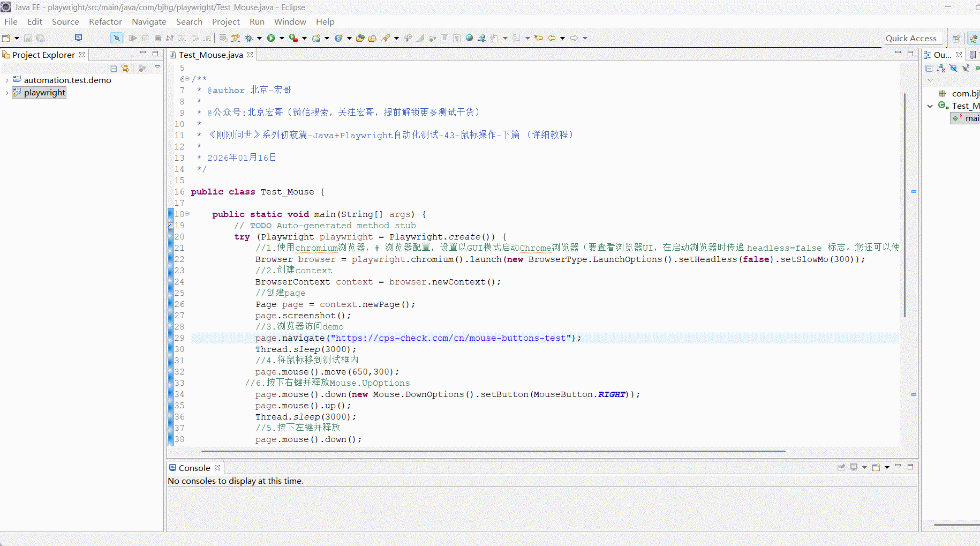
Task: Open the Window menu
Action: [x=290, y=22]
